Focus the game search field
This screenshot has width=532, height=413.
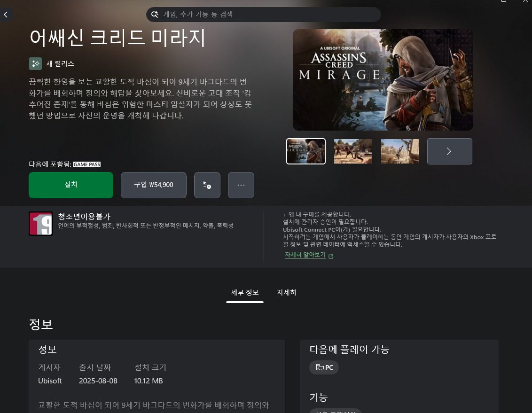click(263, 15)
